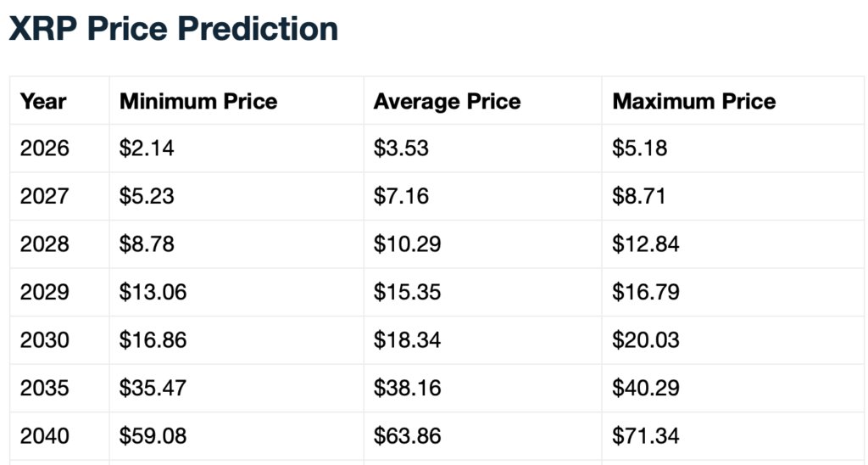Select the $71.34 maximum price for 2040
The width and height of the screenshot is (868, 465).
tap(646, 437)
